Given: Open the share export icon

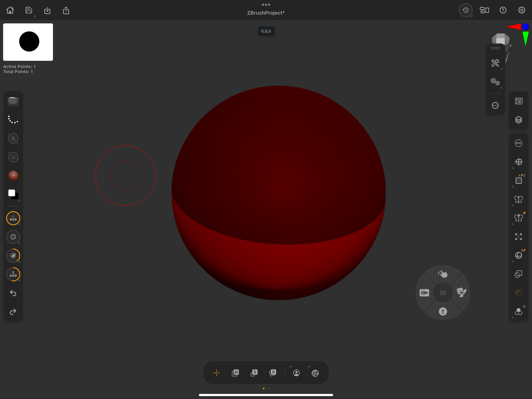Looking at the screenshot, I should point(66,10).
